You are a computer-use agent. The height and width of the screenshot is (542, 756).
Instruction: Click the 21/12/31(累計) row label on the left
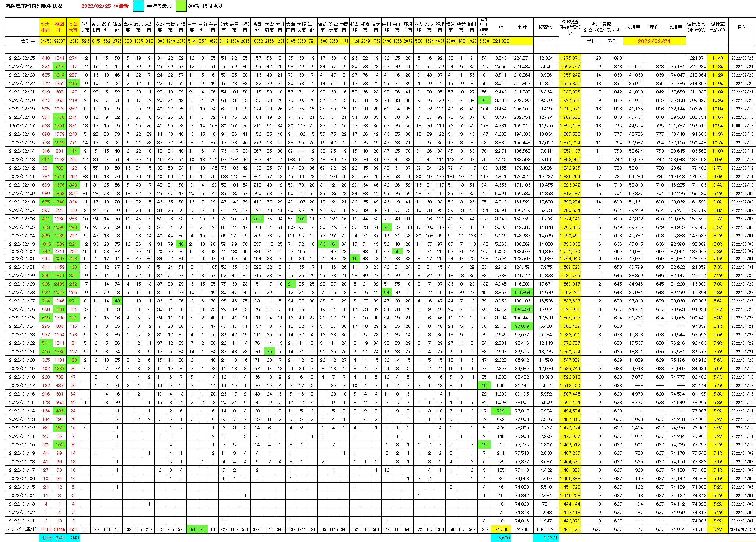22,529
